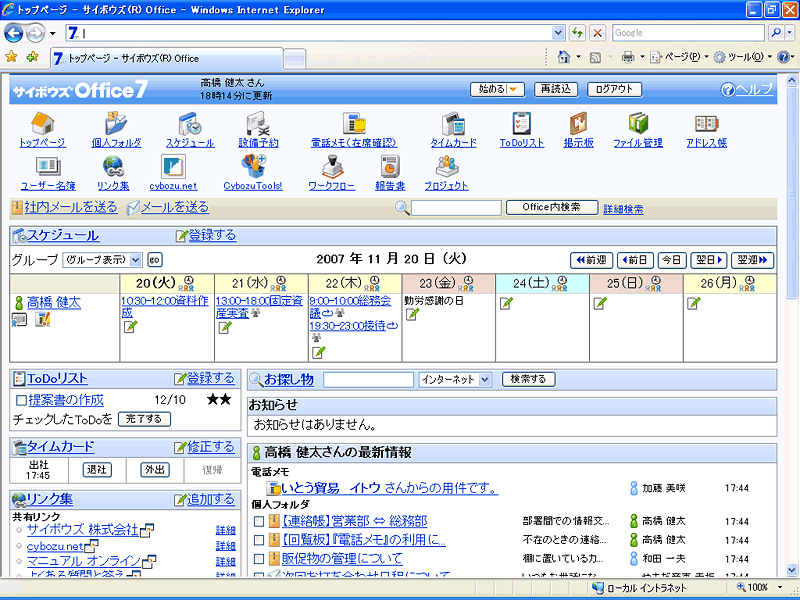Click the ログアウト button

[614, 89]
